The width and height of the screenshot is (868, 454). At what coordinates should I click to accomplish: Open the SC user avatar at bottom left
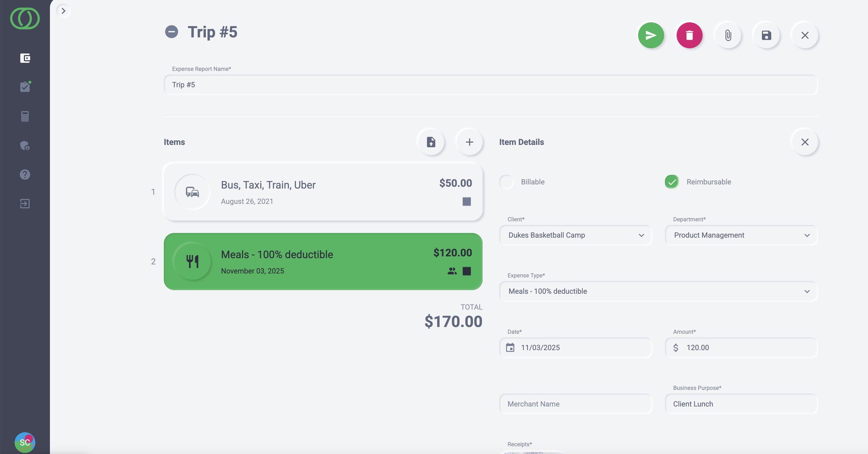[x=25, y=442]
